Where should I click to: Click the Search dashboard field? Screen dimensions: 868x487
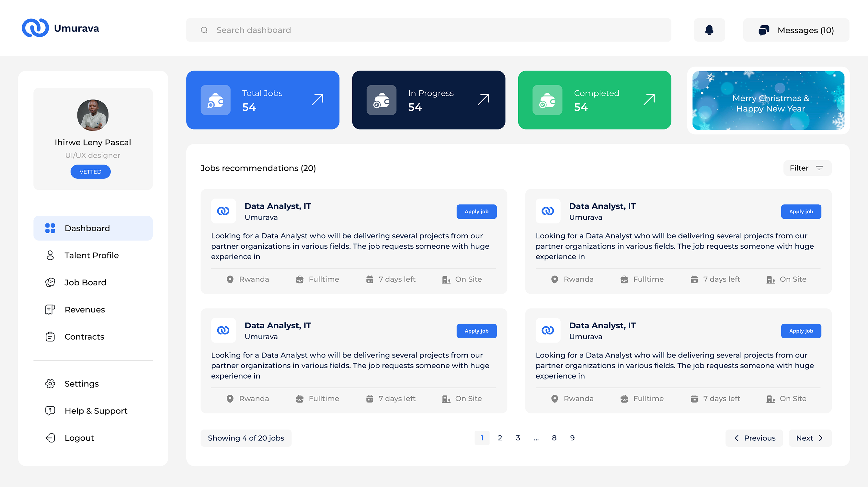pyautogui.click(x=428, y=30)
